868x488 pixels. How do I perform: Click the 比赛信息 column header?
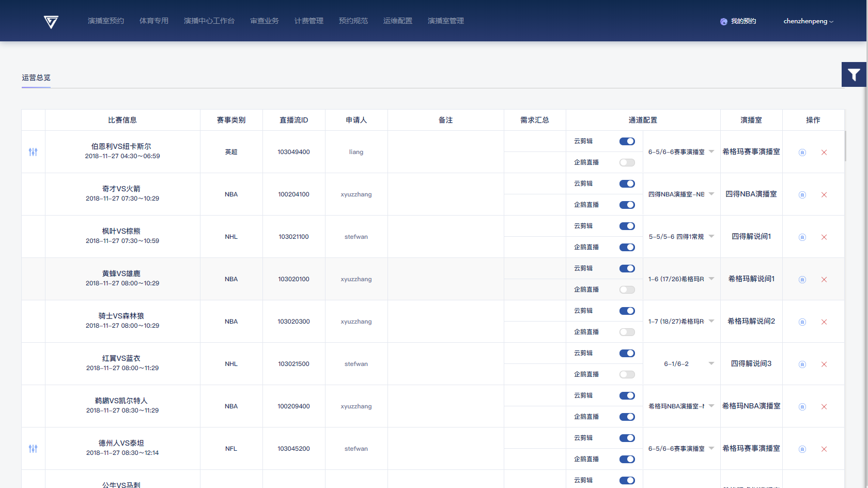pos(122,120)
